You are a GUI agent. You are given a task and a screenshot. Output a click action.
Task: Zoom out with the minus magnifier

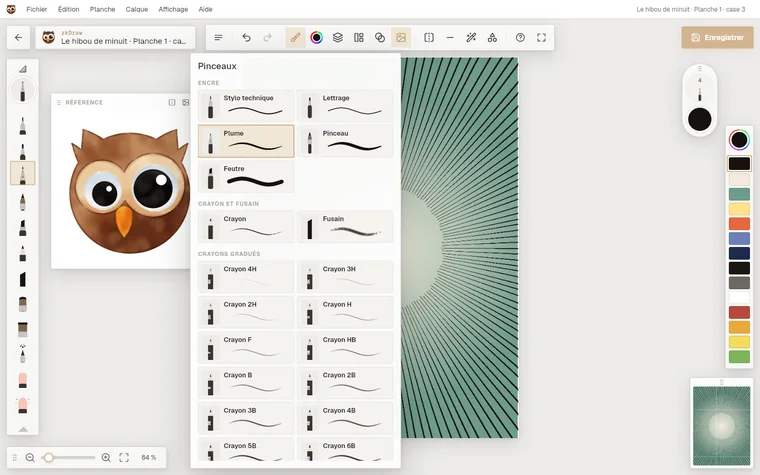(x=30, y=458)
